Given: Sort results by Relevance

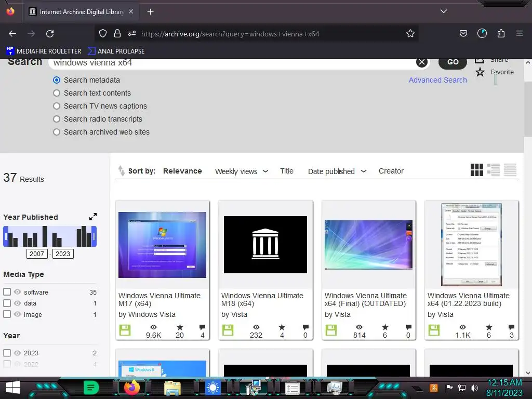Looking at the screenshot, I should coord(182,171).
